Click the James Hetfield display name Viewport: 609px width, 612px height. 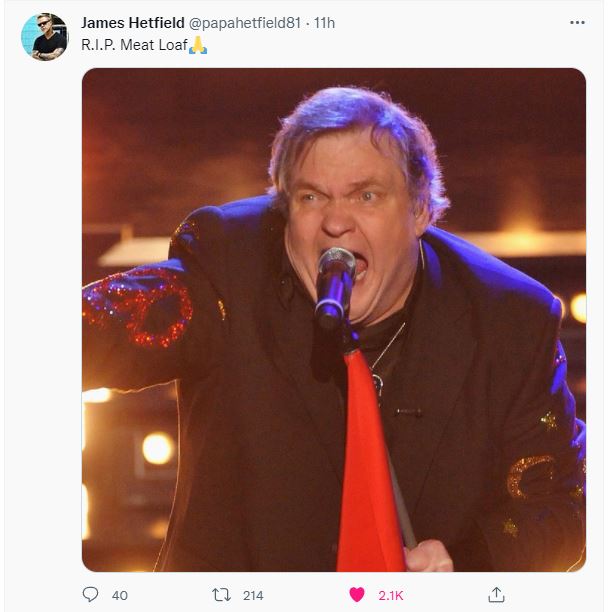coord(133,23)
